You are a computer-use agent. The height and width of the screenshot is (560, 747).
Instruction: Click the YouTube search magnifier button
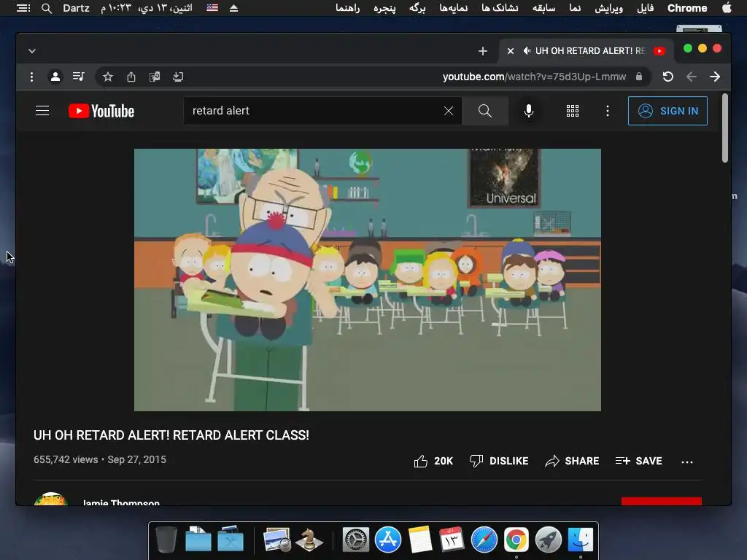[x=485, y=111]
